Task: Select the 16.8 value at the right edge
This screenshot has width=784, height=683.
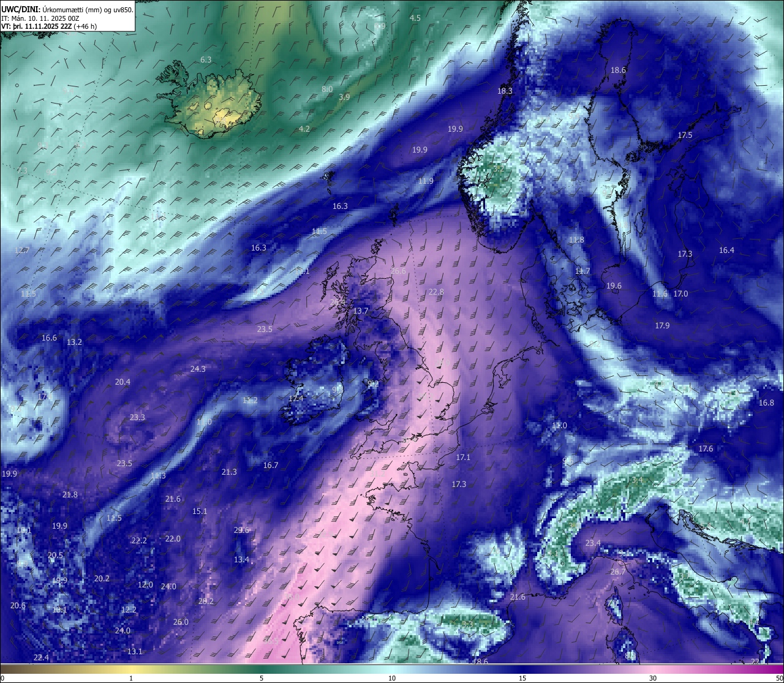Action: 766,402
